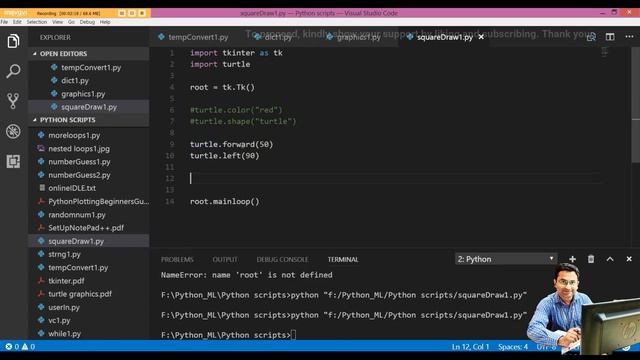640x360 pixels.
Task: Open numberGuess1.py in the file tree
Action: (89, 162)
